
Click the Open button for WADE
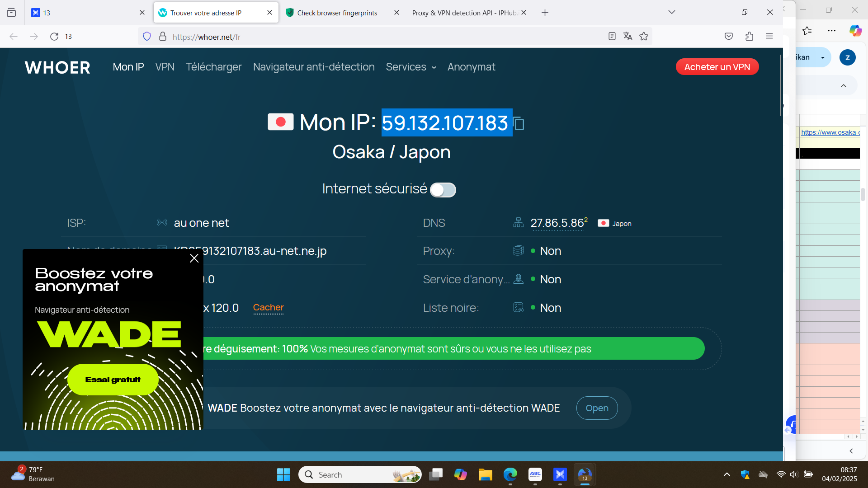[x=597, y=408]
